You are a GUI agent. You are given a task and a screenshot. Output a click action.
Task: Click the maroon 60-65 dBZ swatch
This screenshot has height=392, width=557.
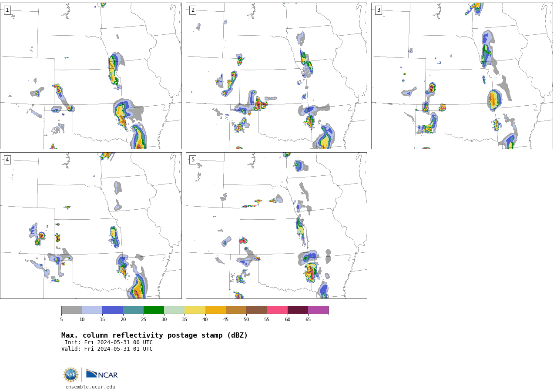[x=298, y=310]
